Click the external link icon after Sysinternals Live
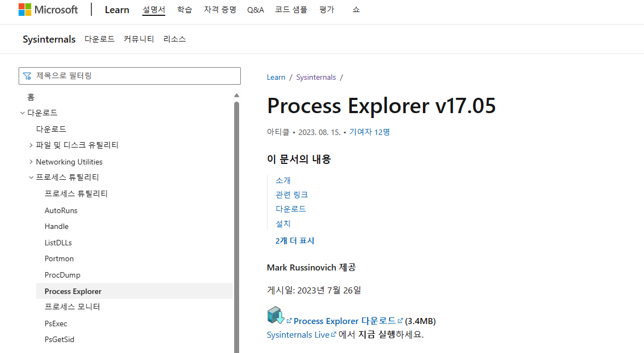Viewport: 644px width, 353px height. point(334,334)
